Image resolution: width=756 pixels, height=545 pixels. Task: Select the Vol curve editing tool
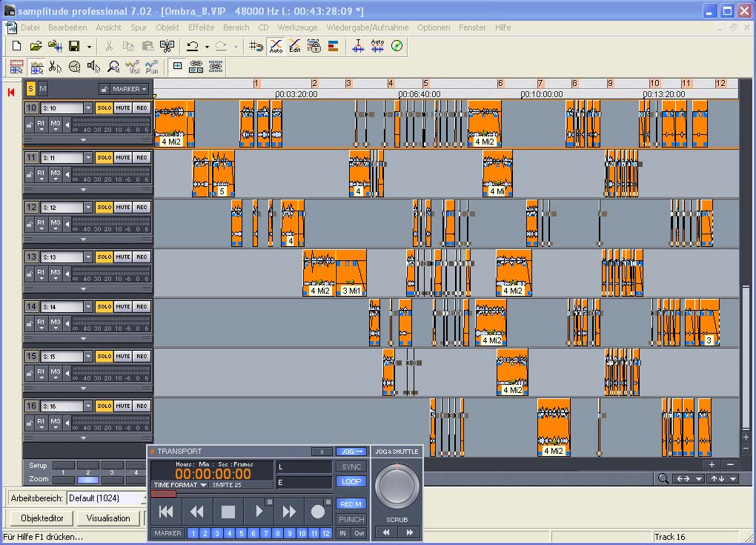click(132, 67)
